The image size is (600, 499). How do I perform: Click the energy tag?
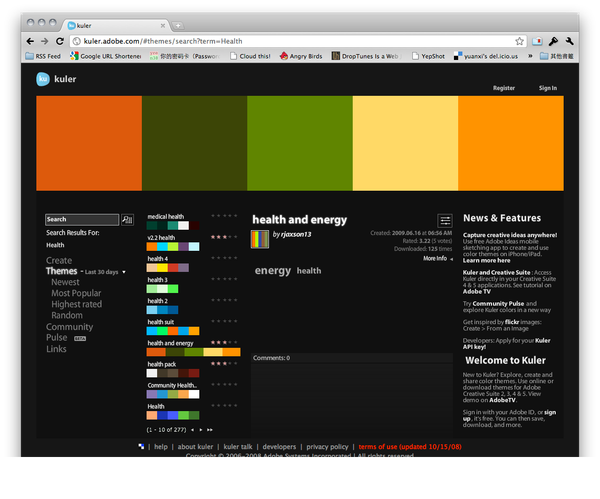pyautogui.click(x=273, y=271)
